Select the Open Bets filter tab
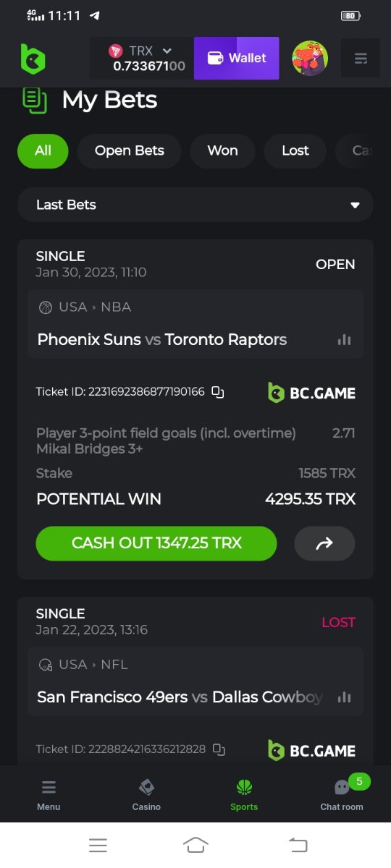391x868 pixels. (x=130, y=150)
